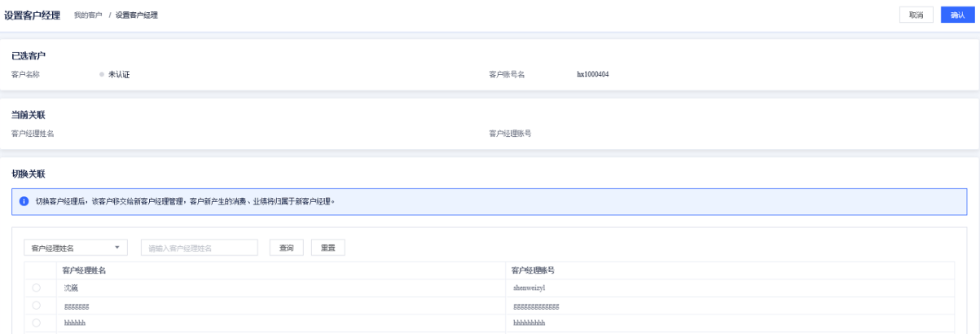Click the 查询 search button

click(x=287, y=248)
